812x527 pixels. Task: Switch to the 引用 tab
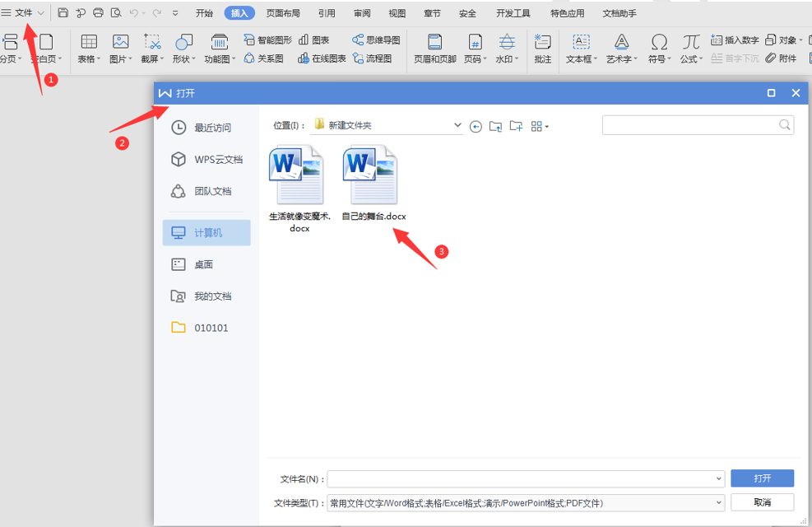(x=327, y=13)
